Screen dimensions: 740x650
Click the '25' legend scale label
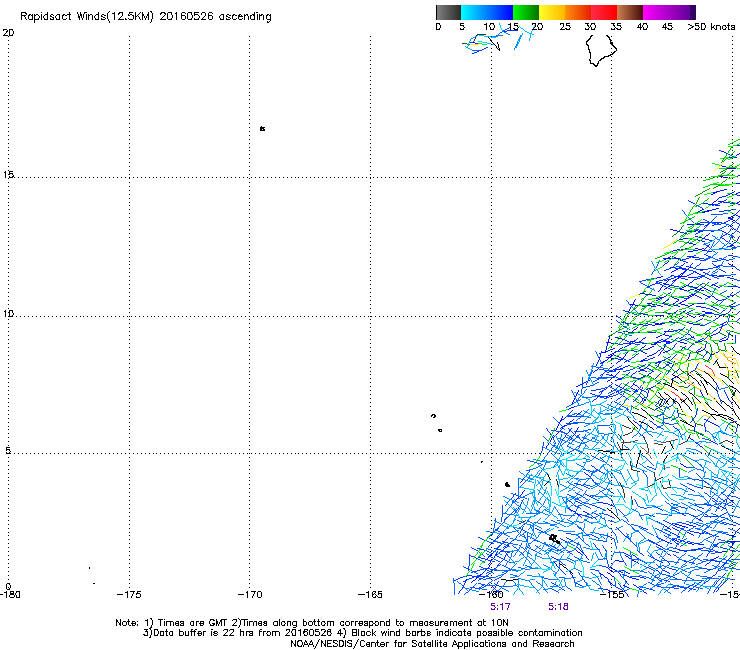tap(564, 27)
